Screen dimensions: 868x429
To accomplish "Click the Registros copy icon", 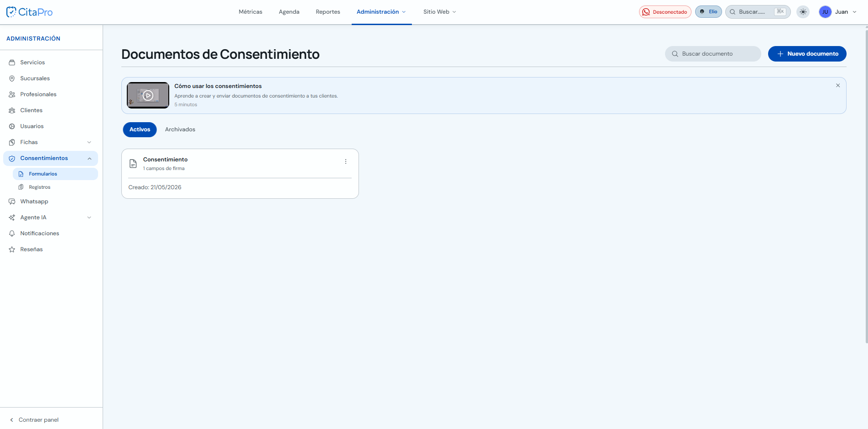I will click(21, 187).
